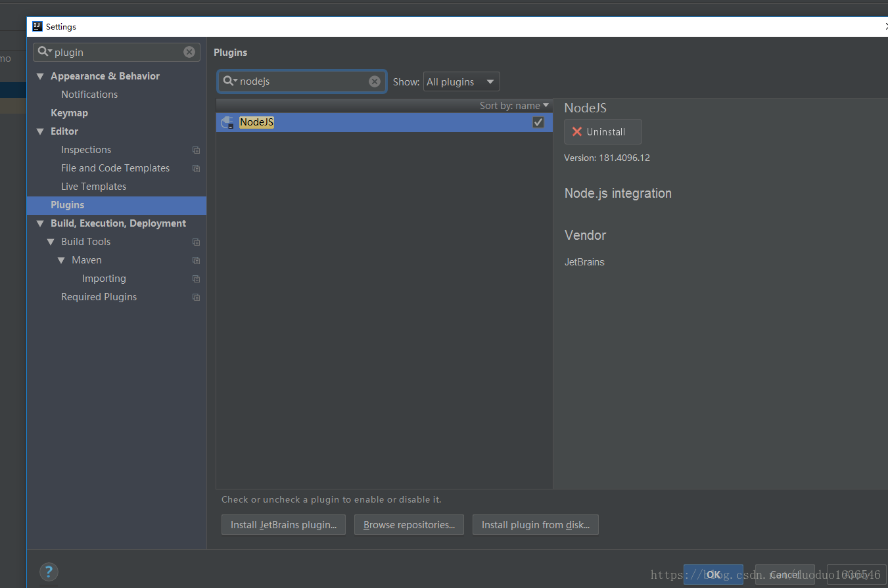Go to File and Code Templates
This screenshot has width=888, height=588.
tap(115, 168)
